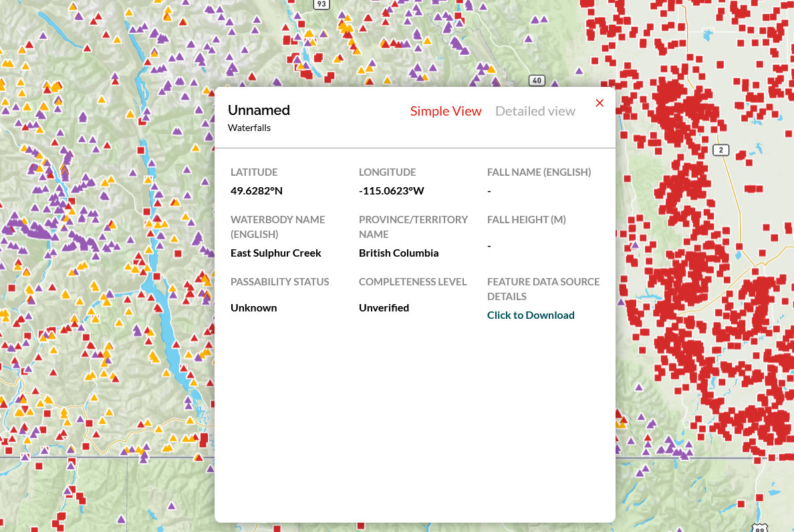
Task: Click the Highway 89 shield icon
Action: click(x=759, y=529)
